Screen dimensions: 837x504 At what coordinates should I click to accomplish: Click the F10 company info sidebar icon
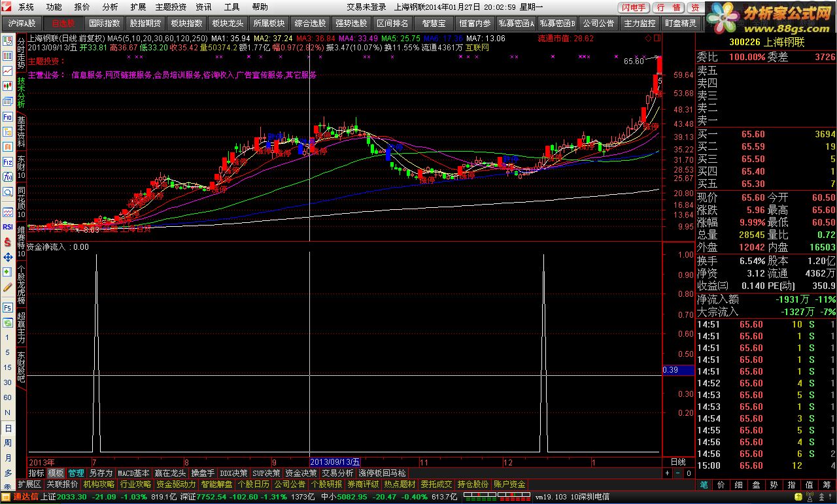[8, 116]
